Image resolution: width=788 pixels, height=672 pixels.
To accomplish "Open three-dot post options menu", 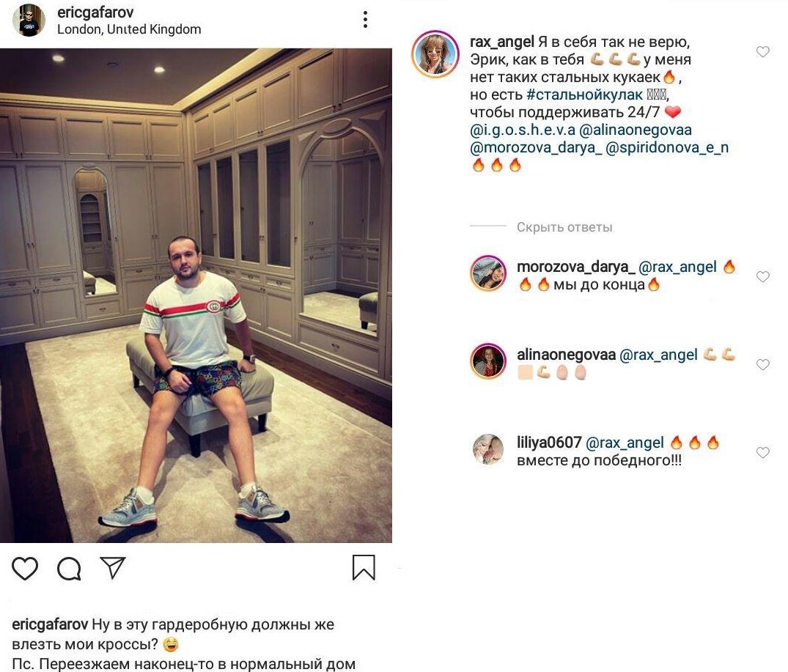I will coord(365,20).
